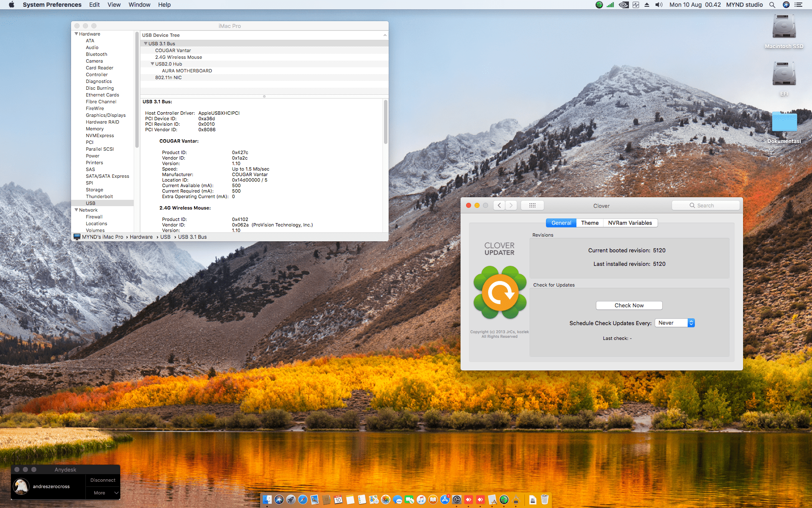This screenshot has width=812, height=508.
Task: Open the Apple menu
Action: click(11, 5)
